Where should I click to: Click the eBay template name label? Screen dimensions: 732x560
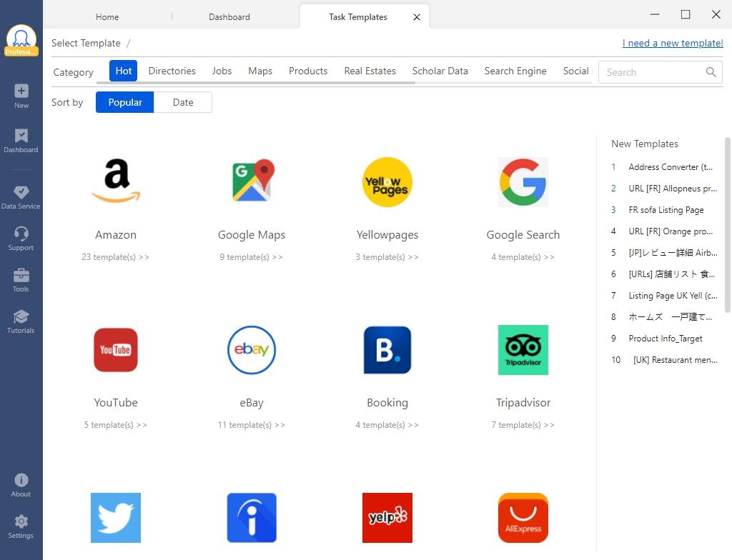[252, 403]
